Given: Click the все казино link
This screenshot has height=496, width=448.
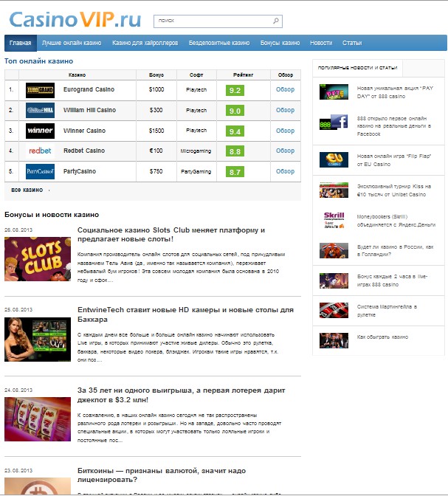Looking at the screenshot, I should (27, 190).
